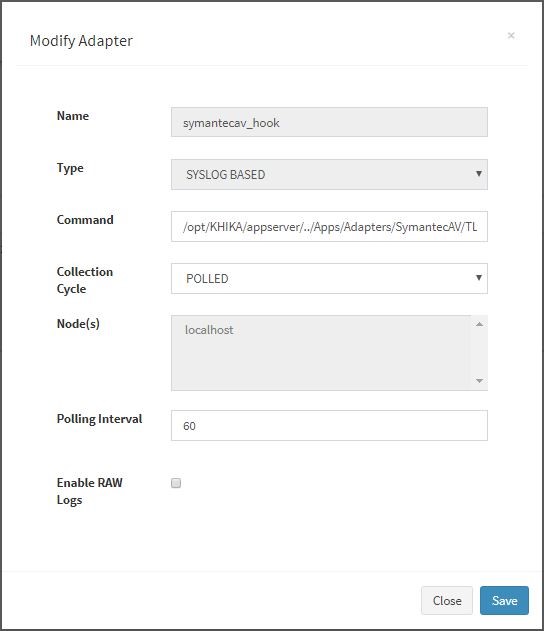Click the Name field symantecav_hook
Image resolution: width=544 pixels, height=631 pixels.
tap(329, 122)
